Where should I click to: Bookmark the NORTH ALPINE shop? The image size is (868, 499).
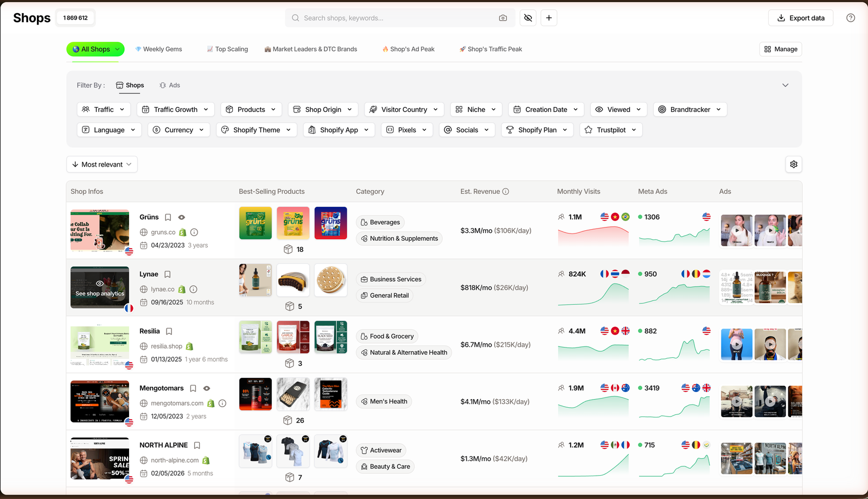(197, 445)
